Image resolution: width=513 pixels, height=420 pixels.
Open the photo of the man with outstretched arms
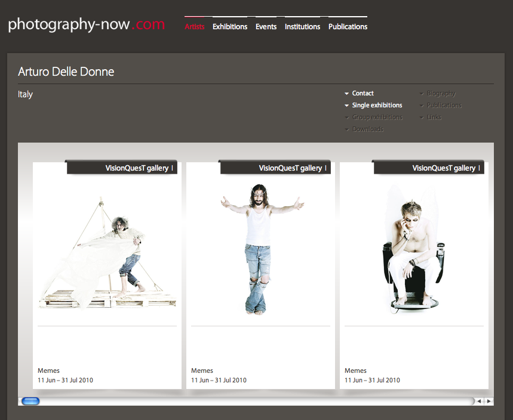pyautogui.click(x=260, y=249)
